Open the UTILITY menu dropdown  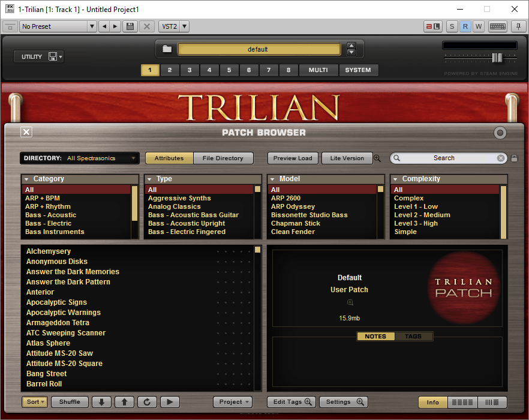pos(38,56)
